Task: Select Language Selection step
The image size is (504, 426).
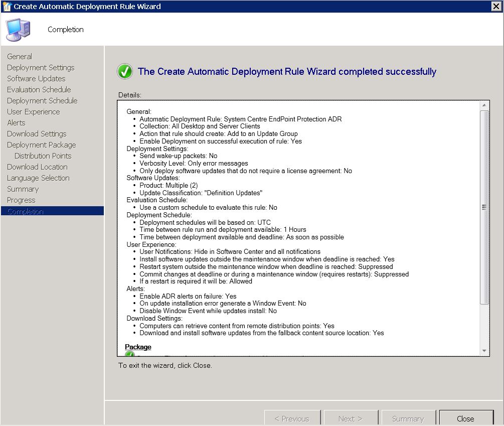Action: click(x=39, y=178)
